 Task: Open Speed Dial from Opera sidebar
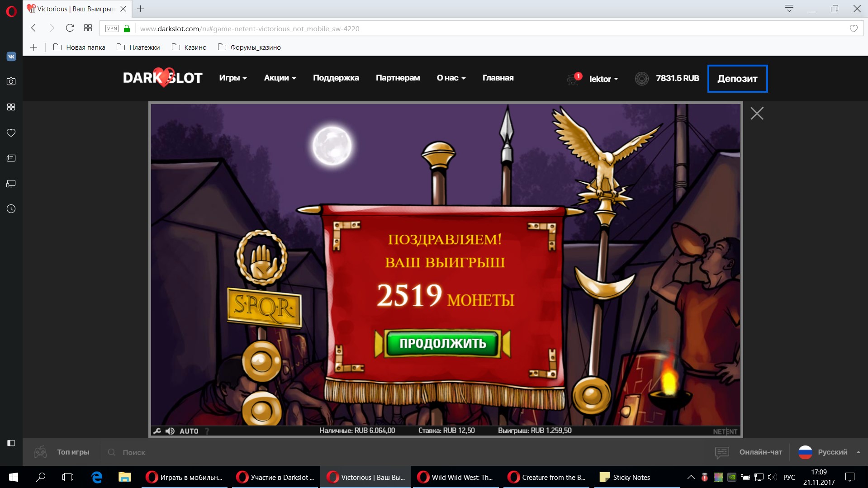coord(11,107)
